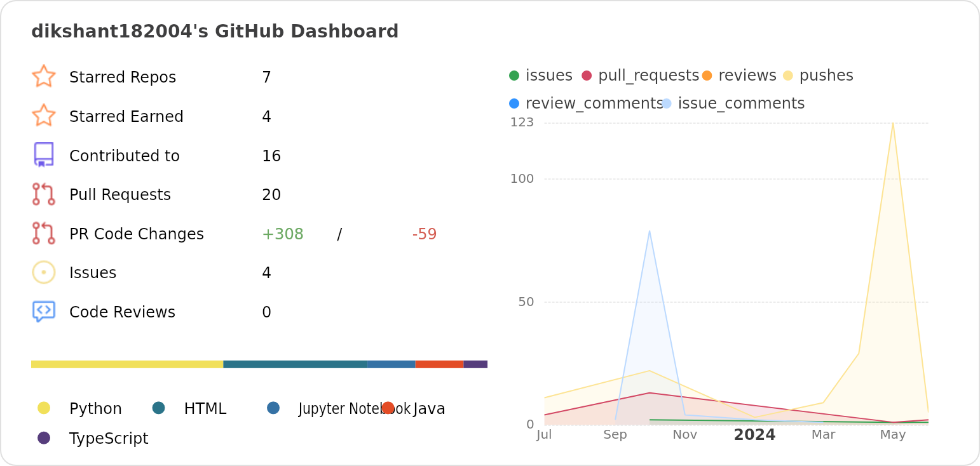Click the issues legend label
The width and height of the screenshot is (980, 466).
click(x=549, y=76)
